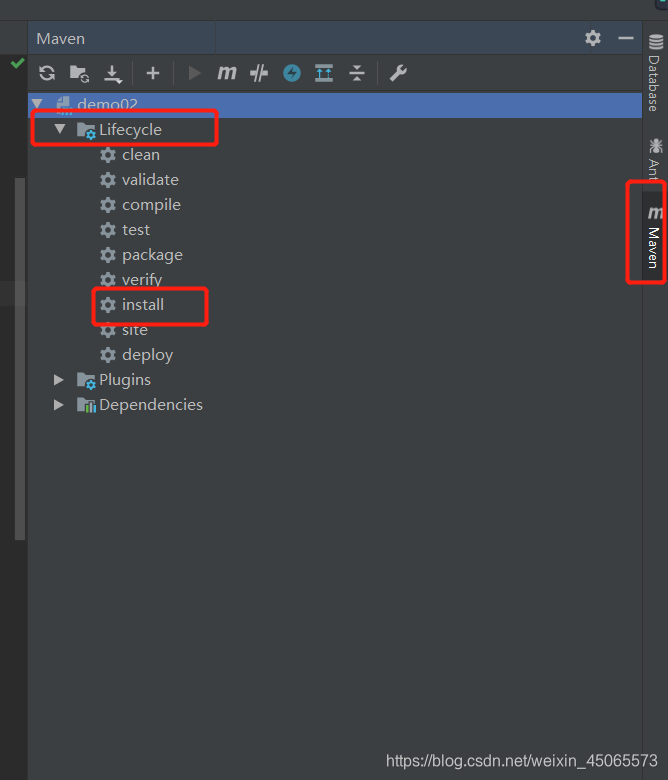
Task: Click gear icon beside compile goal
Action: [x=108, y=205]
